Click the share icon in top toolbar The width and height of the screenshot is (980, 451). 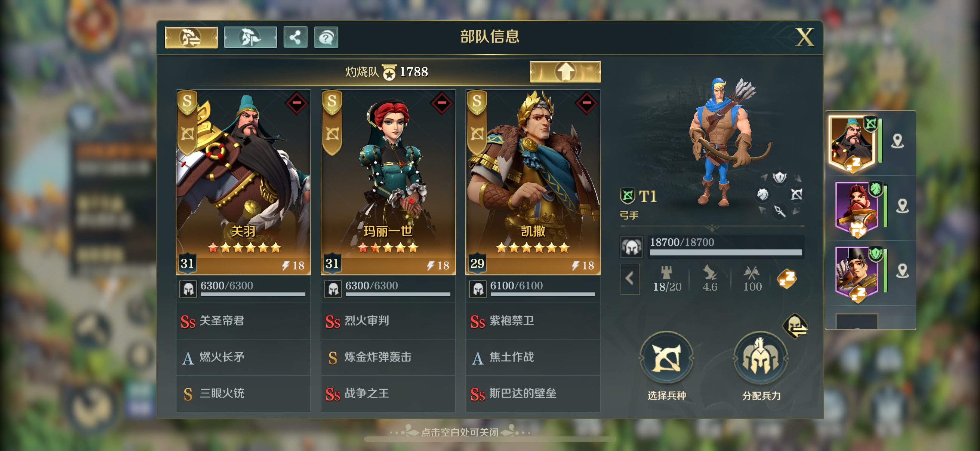295,37
